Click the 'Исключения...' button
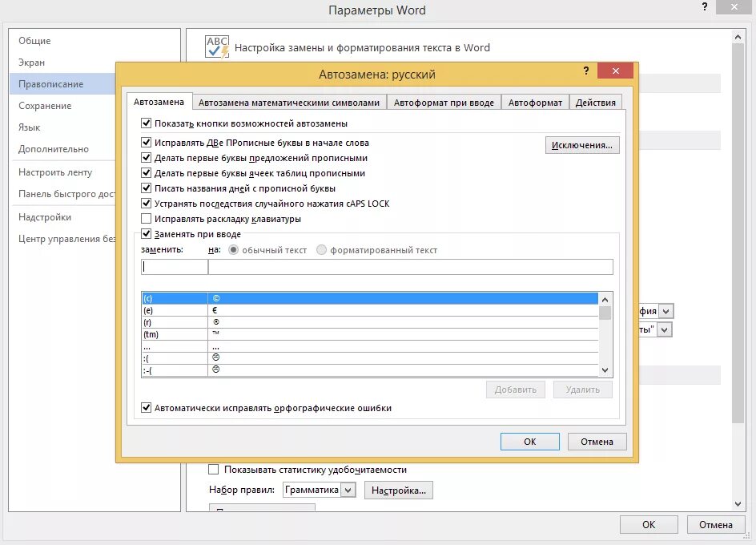Image resolution: width=756 pixels, height=545 pixels. pos(582,145)
